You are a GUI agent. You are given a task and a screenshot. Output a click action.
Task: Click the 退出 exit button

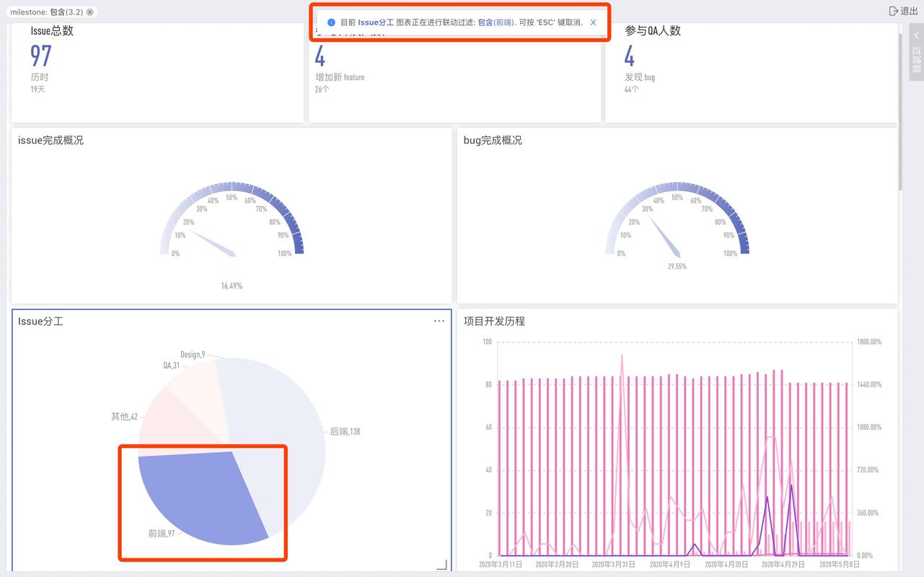(x=902, y=11)
